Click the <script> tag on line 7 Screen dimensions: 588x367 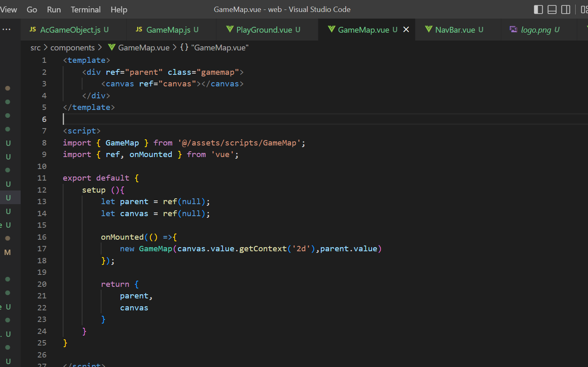[x=82, y=131]
